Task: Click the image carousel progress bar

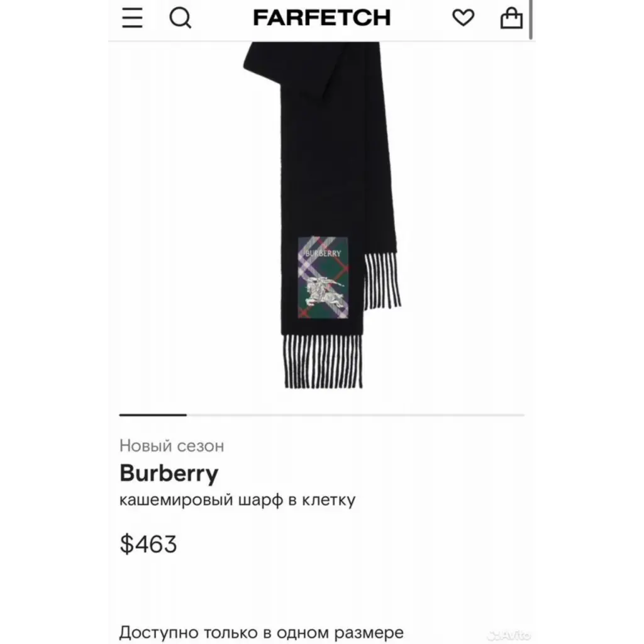Action: (x=321, y=415)
